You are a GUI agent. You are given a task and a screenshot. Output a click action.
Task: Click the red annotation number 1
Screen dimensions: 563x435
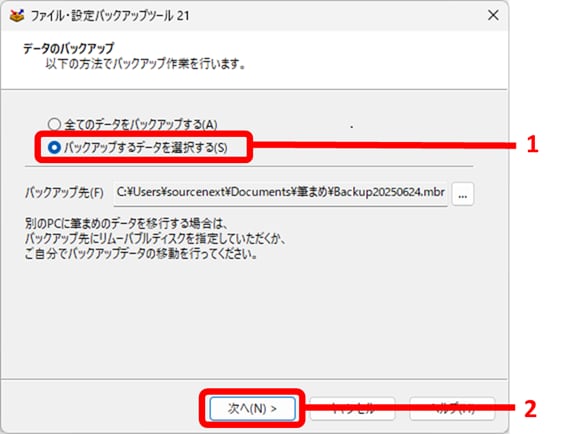coord(532,145)
